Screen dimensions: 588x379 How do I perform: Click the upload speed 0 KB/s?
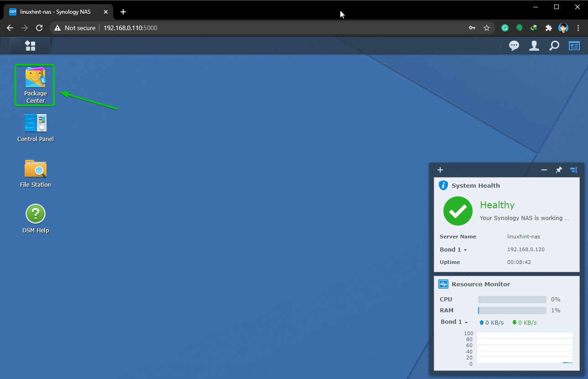pos(491,323)
